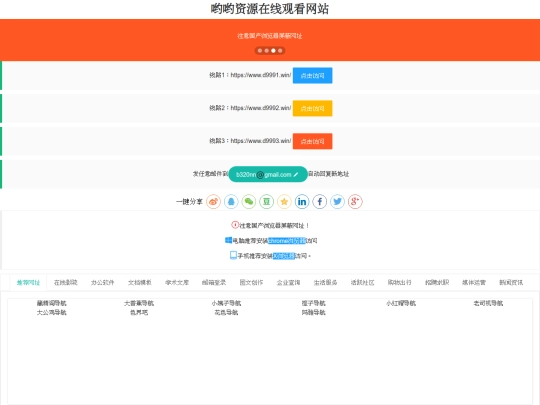The height and width of the screenshot is (405, 540).
Task: Switch to the 活跃社区 tab
Action: 362,282
